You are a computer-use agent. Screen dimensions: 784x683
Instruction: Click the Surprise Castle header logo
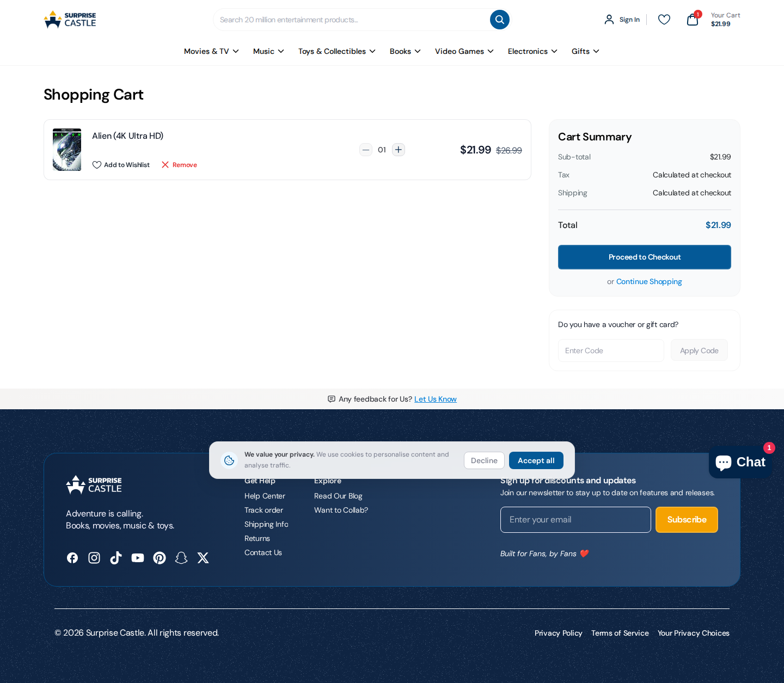(70, 20)
